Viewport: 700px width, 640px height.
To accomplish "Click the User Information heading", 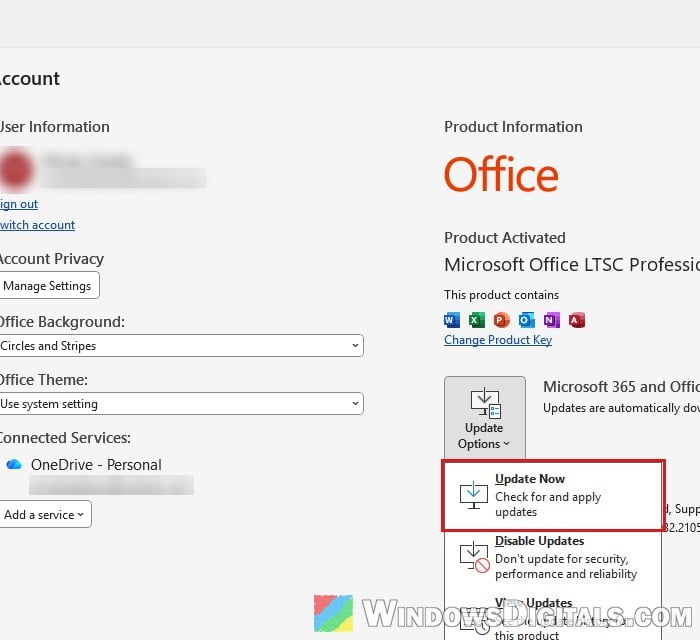I will tap(54, 127).
